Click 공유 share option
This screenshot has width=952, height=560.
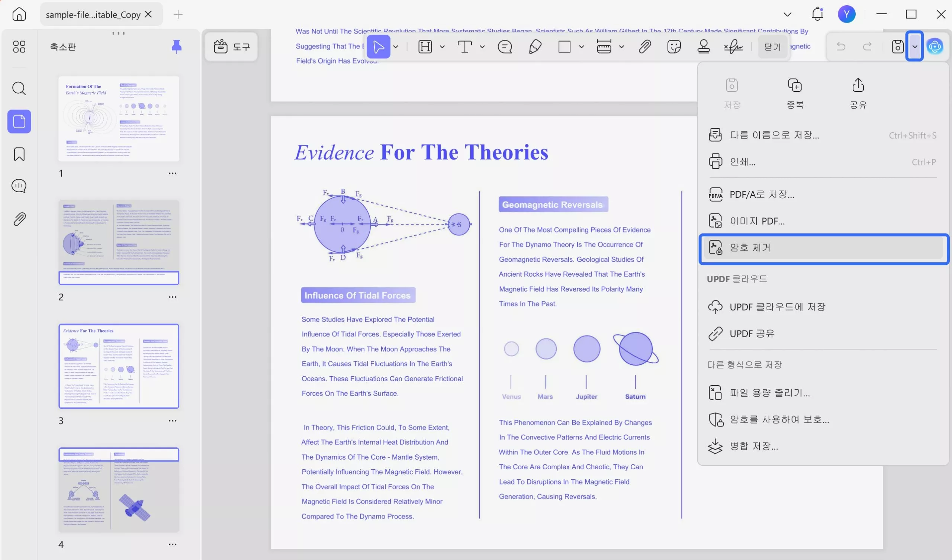pyautogui.click(x=858, y=93)
